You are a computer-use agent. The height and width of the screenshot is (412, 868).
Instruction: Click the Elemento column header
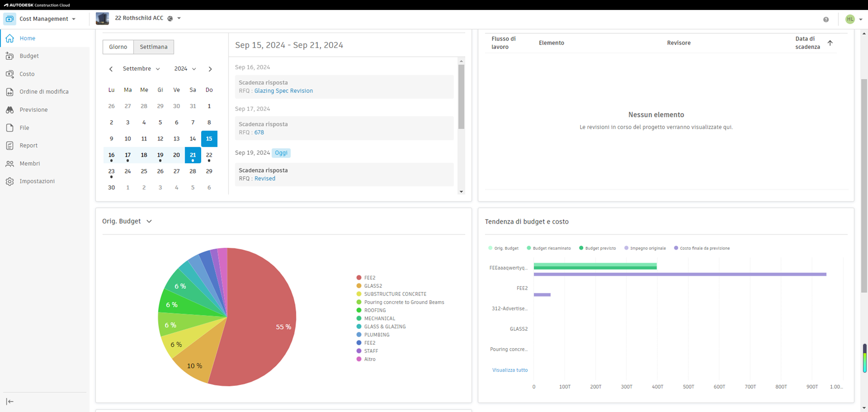pos(552,43)
